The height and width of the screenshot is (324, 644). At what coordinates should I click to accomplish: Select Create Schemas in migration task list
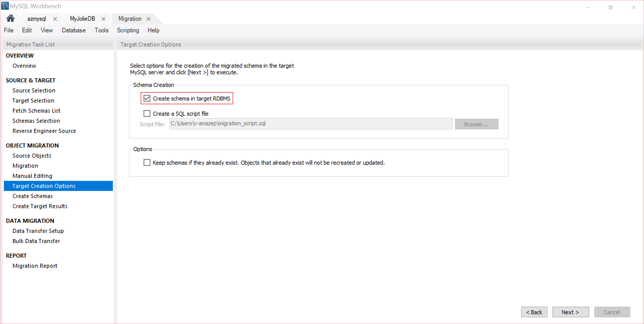(x=33, y=196)
